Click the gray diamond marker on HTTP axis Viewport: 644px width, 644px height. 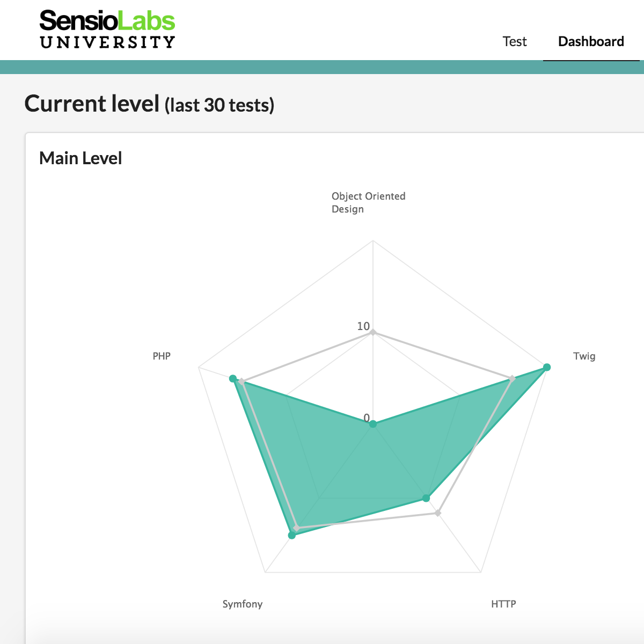point(438,513)
